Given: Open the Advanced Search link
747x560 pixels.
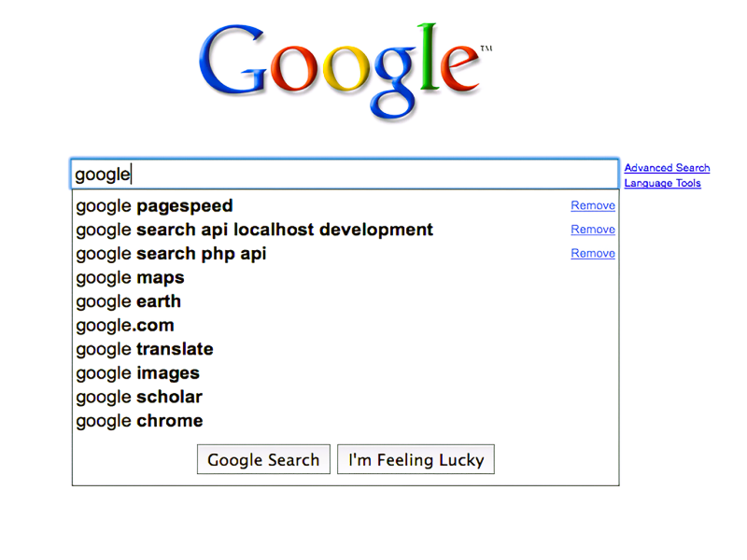Looking at the screenshot, I should pyautogui.click(x=667, y=168).
